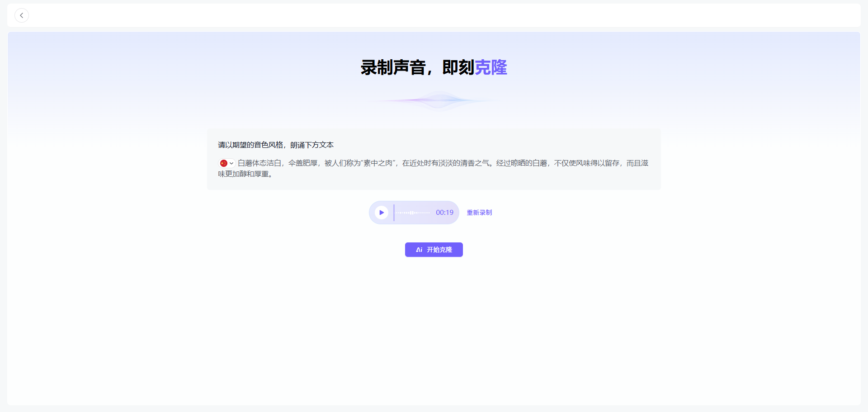Image resolution: width=868 pixels, height=412 pixels.
Task: Click the passage's second line 味更加醇和厚重
Action: tap(245, 174)
